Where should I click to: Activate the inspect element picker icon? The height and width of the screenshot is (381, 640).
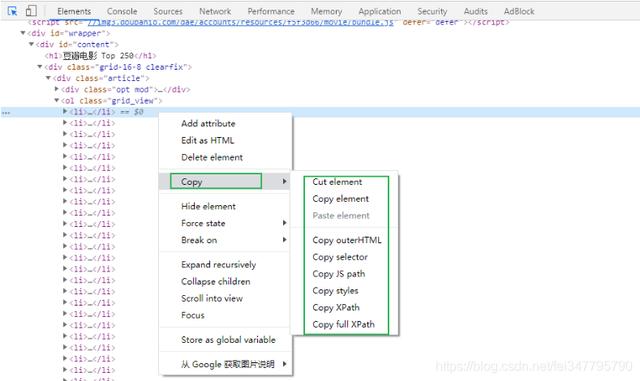[12, 11]
